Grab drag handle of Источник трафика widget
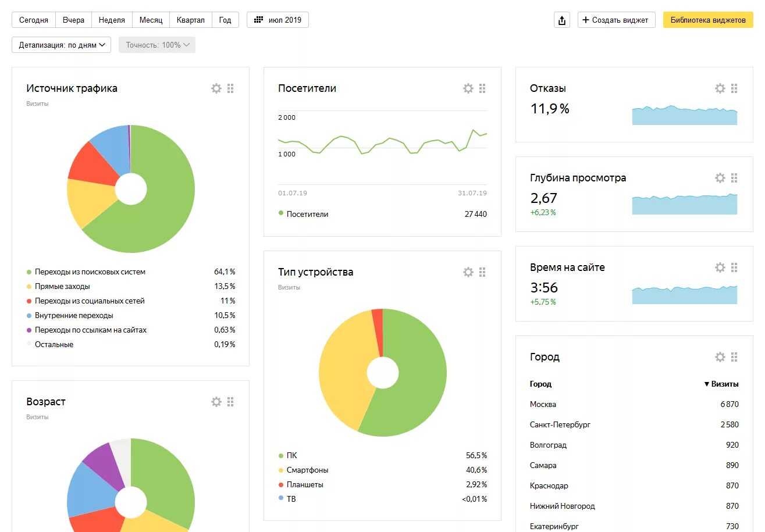765x532 pixels. pyautogui.click(x=230, y=88)
